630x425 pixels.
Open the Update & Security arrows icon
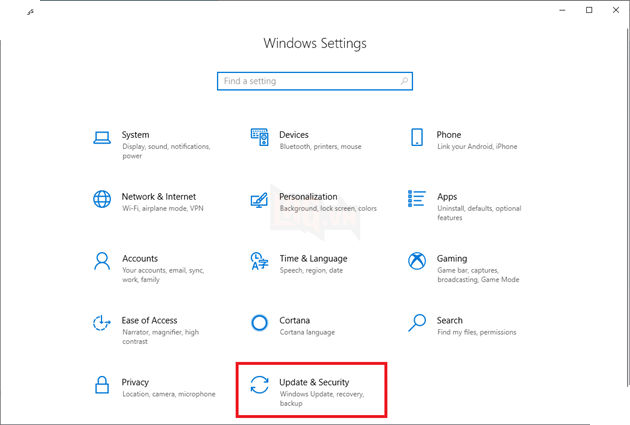tap(260, 385)
